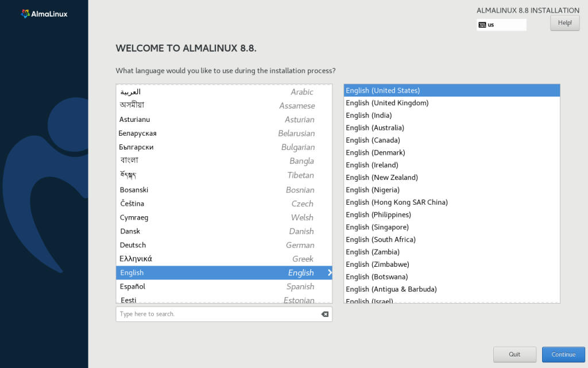Click the Continue button
Viewport: 588px width, 368px height.
point(563,354)
